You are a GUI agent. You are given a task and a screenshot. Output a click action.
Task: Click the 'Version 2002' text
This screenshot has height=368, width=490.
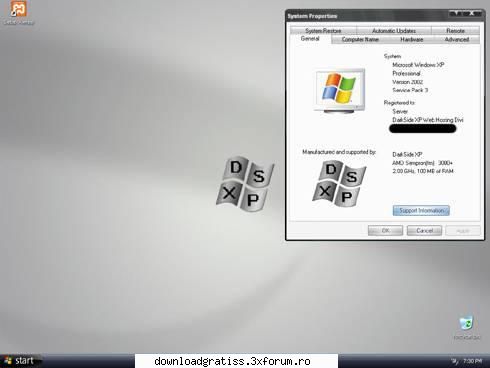click(x=407, y=82)
